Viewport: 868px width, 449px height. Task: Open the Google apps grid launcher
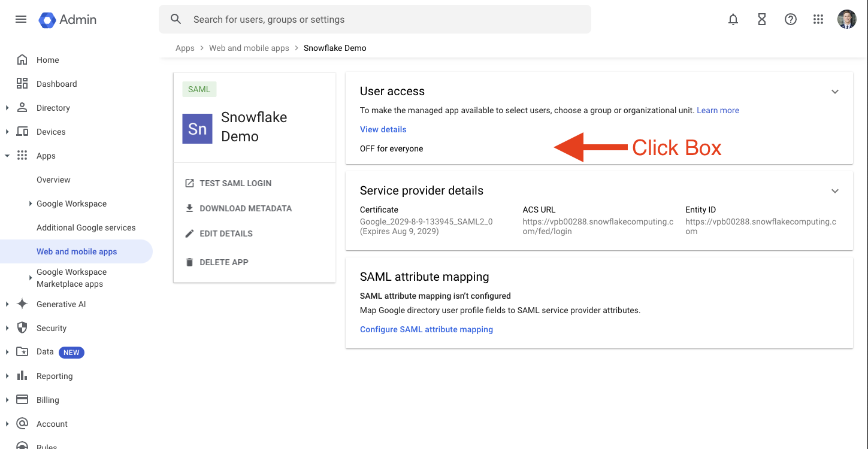(x=818, y=19)
